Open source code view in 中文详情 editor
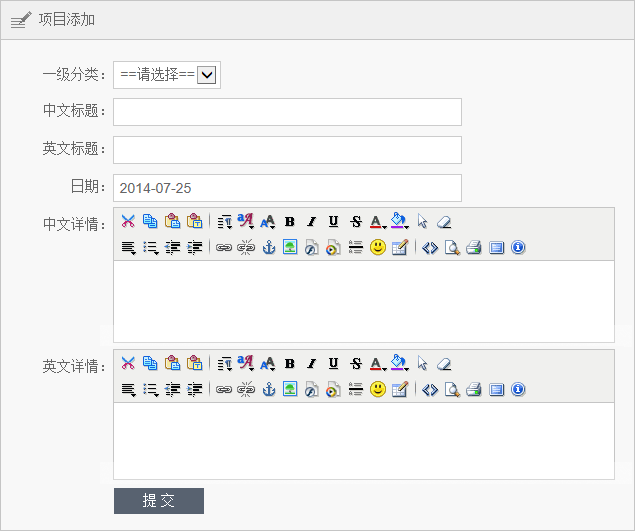 point(430,248)
